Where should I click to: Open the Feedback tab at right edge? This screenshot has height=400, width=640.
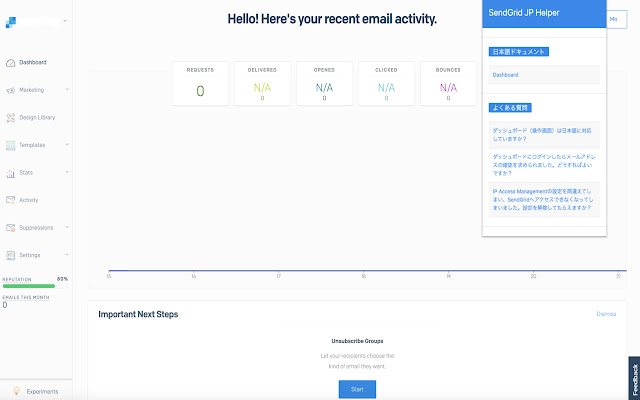(x=635, y=379)
